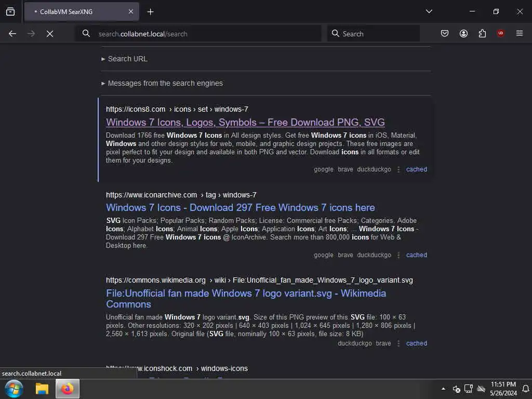The height and width of the screenshot is (399, 532).
Task: Click google label under iconarchive result
Action: (x=323, y=255)
